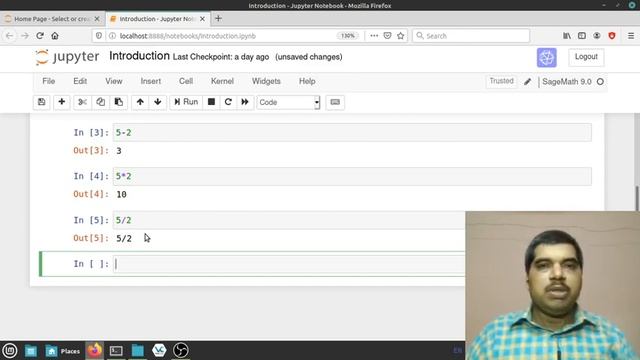Open Places menu in taskbar

[63, 351]
